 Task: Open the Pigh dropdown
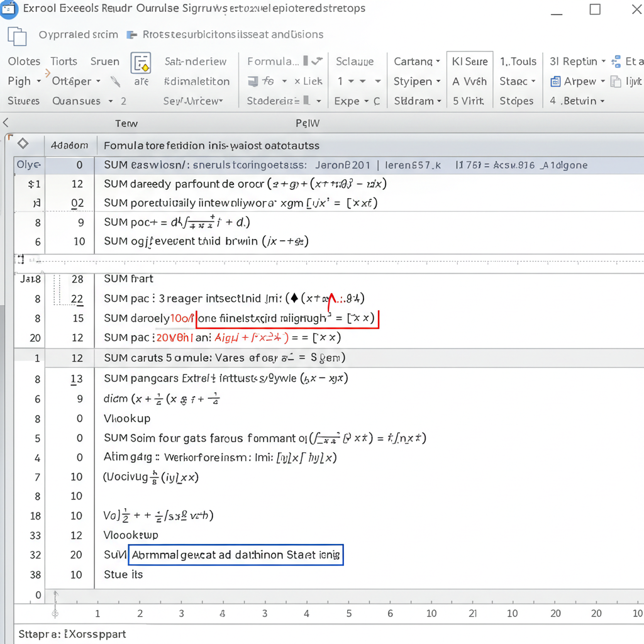point(25,81)
